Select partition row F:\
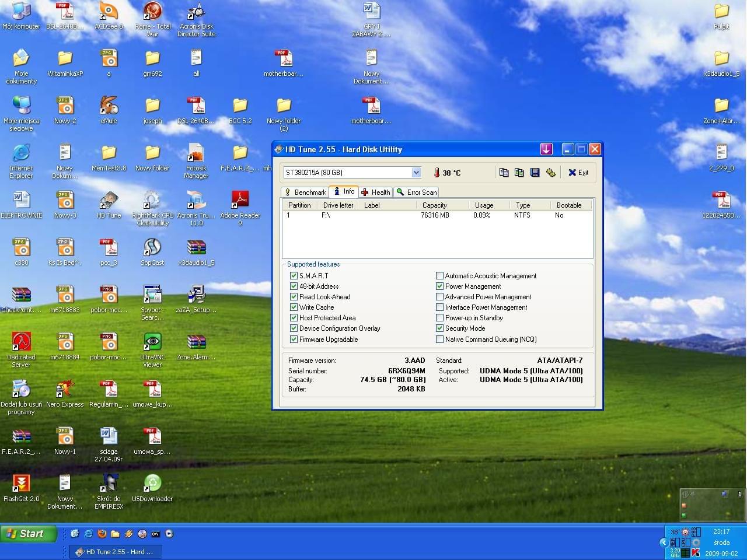 pyautogui.click(x=438, y=215)
